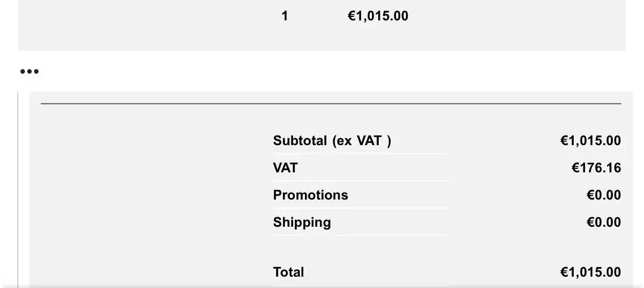Viewport: 644px width, 288px height.
Task: Click the "Promotions" label
Action: click(310, 195)
